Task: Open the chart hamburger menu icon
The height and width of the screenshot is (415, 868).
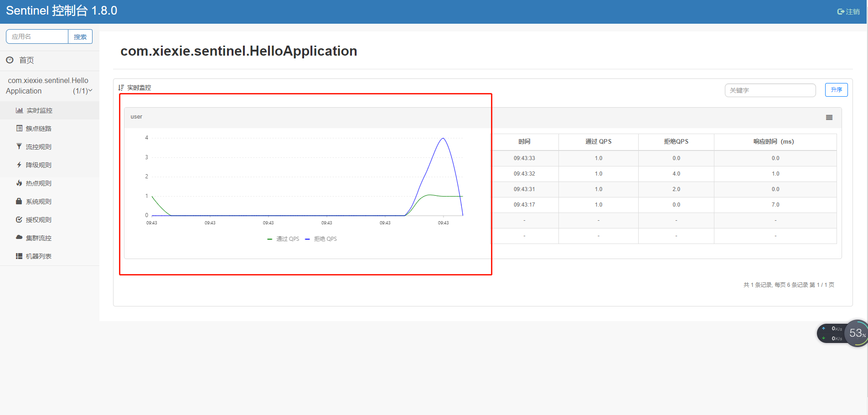Action: pyautogui.click(x=829, y=118)
